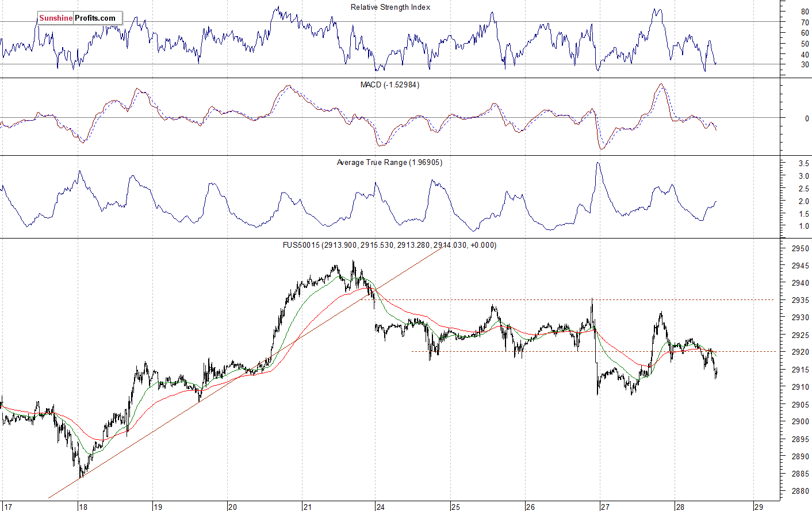The width and height of the screenshot is (812, 511).
Task: Click the 2935 price axis label
Action: click(800, 300)
